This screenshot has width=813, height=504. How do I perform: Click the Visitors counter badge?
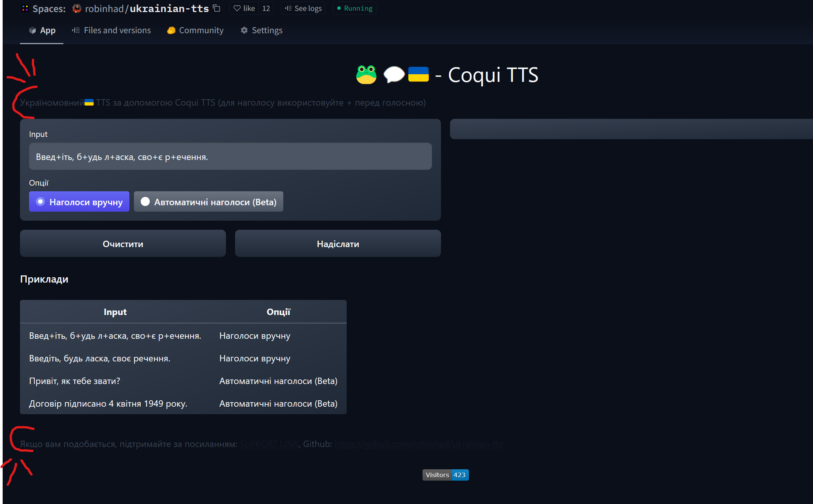click(445, 475)
